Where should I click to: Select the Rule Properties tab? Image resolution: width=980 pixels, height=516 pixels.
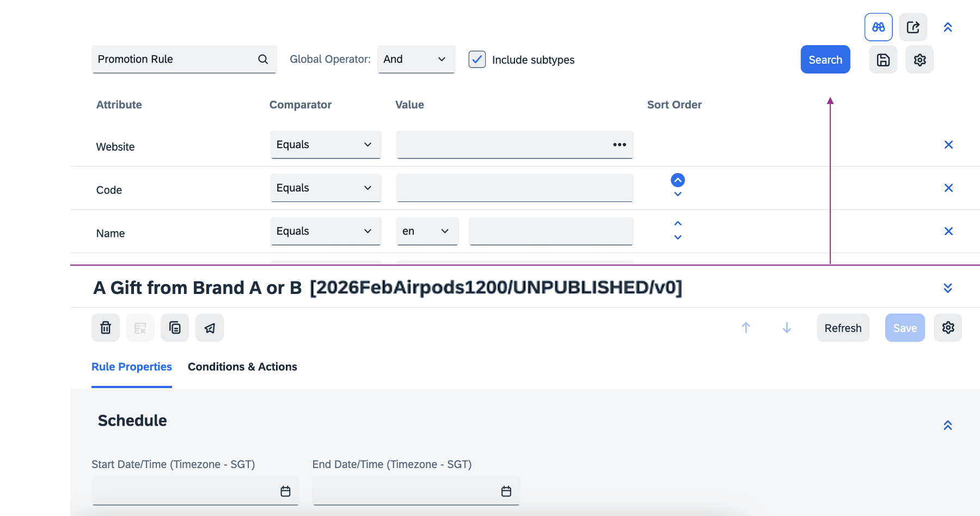[132, 367]
